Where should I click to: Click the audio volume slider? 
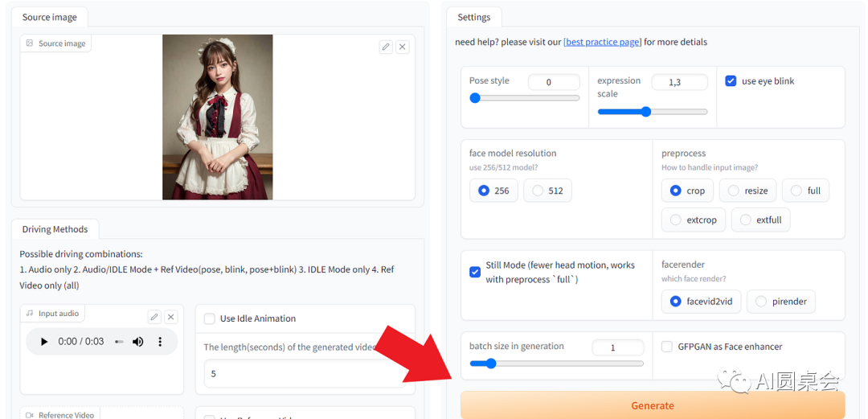click(x=119, y=342)
